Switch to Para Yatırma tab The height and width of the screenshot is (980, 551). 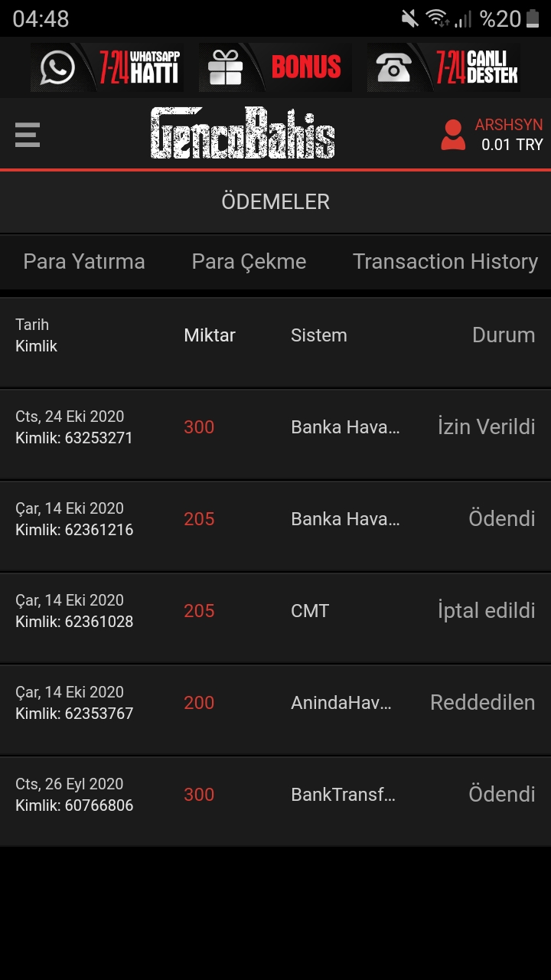84,262
